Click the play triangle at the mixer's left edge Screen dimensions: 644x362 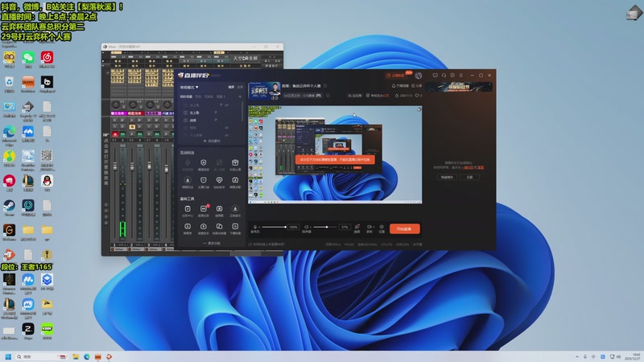click(103, 61)
